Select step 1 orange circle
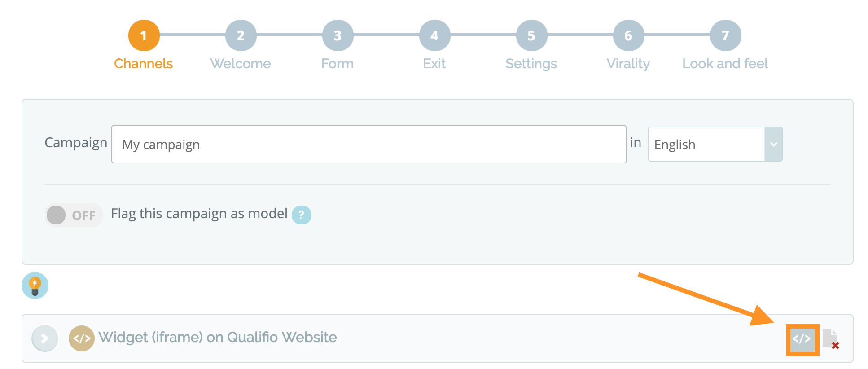This screenshot has height=369, width=868. (x=144, y=35)
